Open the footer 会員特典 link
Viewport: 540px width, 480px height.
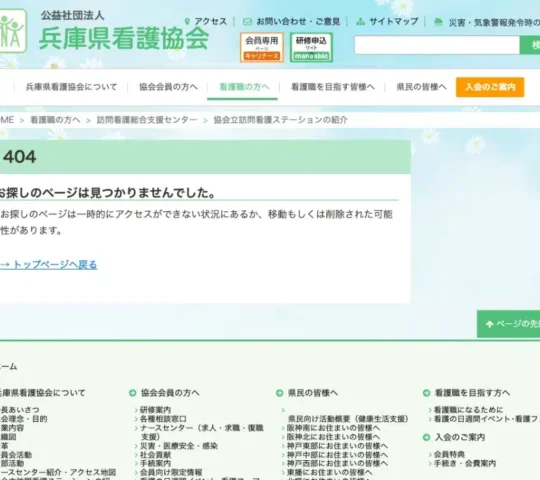[449, 454]
